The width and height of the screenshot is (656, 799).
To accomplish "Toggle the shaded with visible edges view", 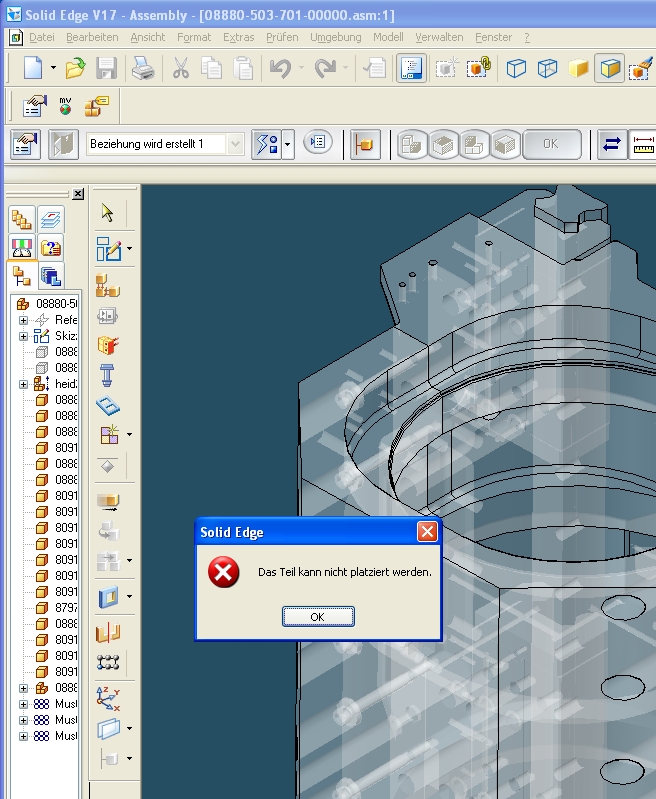I will click(x=610, y=68).
